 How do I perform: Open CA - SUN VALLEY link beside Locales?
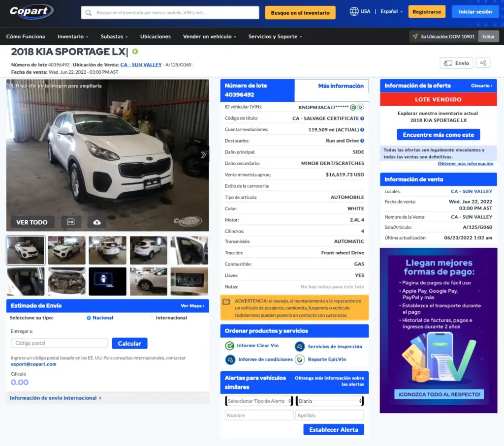[x=471, y=191]
